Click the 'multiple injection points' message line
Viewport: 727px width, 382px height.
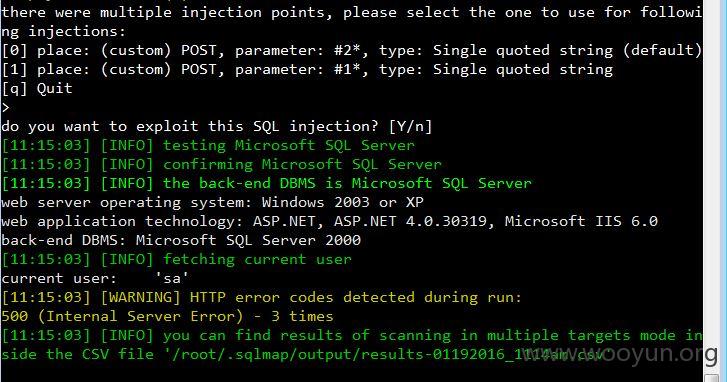click(x=351, y=13)
